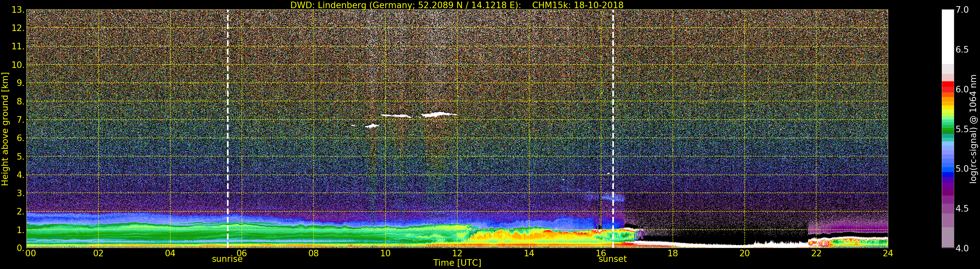Click the time tick label "16"
The height and width of the screenshot is (269, 980).
click(601, 253)
